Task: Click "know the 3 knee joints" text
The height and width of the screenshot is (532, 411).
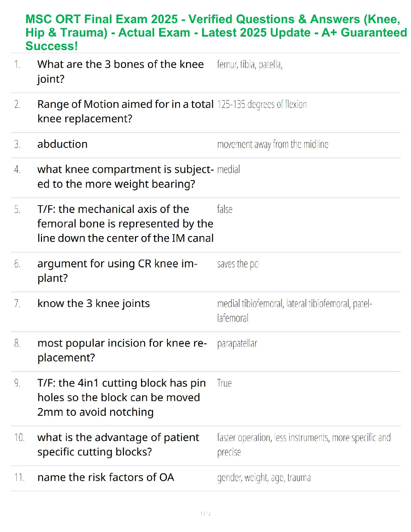Action: tap(93, 303)
